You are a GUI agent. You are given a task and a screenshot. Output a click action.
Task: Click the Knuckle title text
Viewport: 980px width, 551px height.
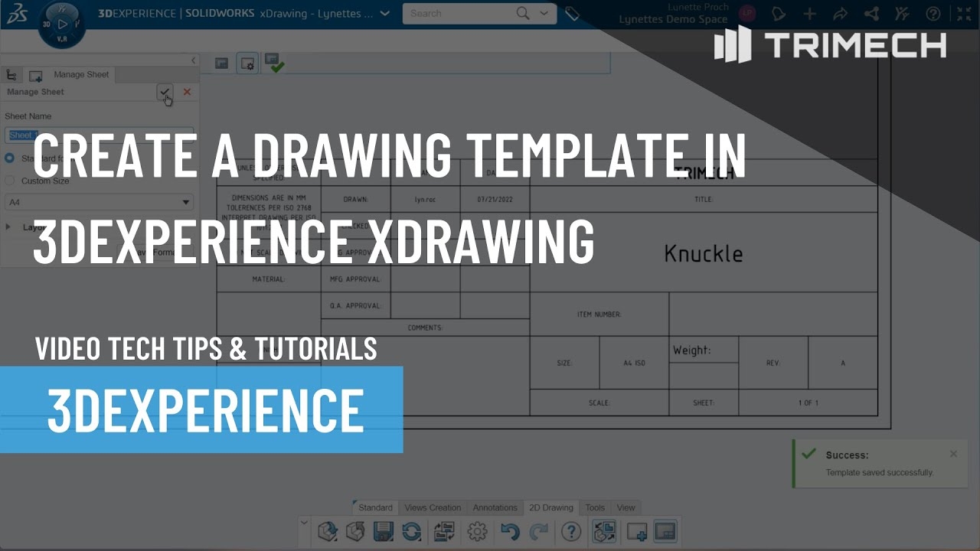click(x=704, y=253)
